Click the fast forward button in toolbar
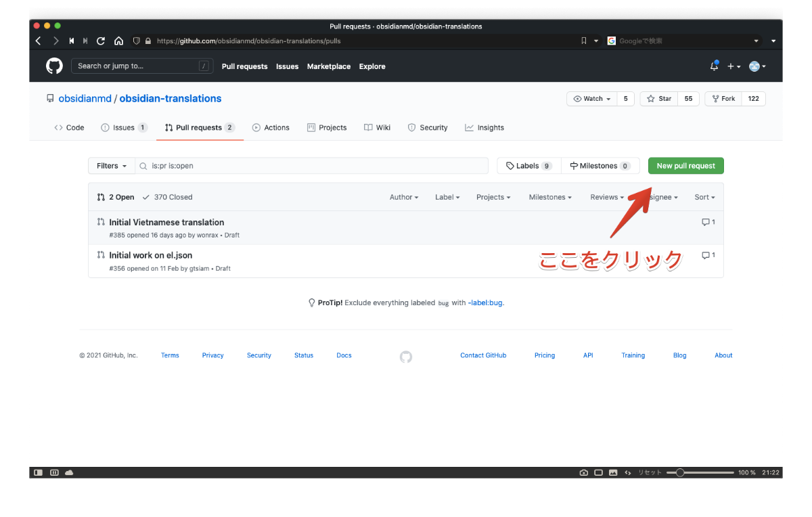This screenshot has width=812, height=517. point(85,41)
